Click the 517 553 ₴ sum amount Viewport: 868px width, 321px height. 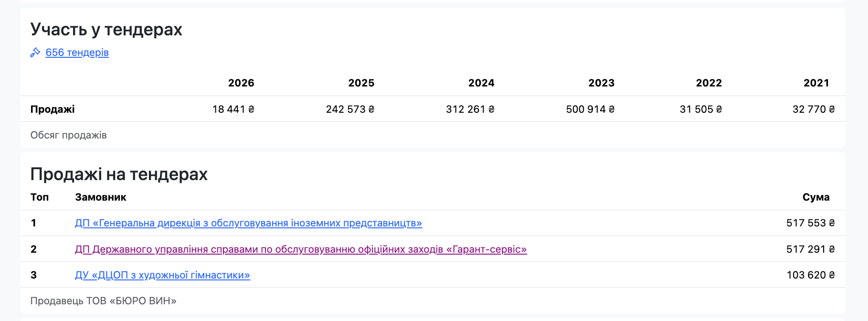click(x=810, y=223)
